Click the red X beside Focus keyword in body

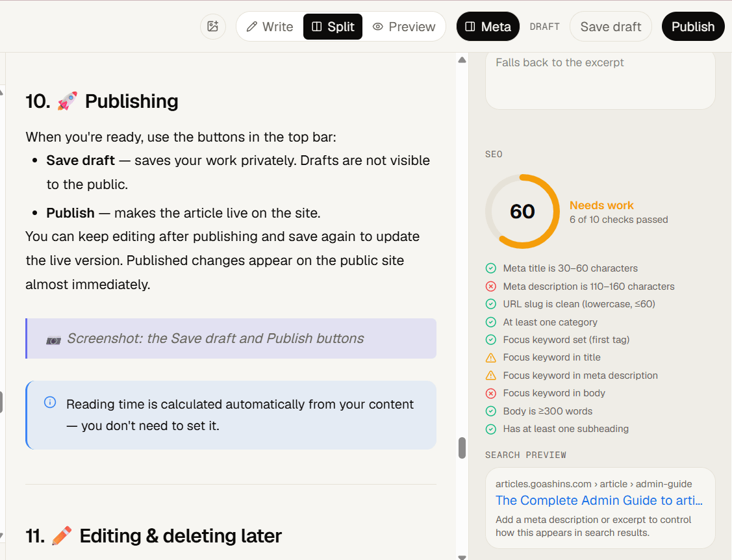click(490, 393)
